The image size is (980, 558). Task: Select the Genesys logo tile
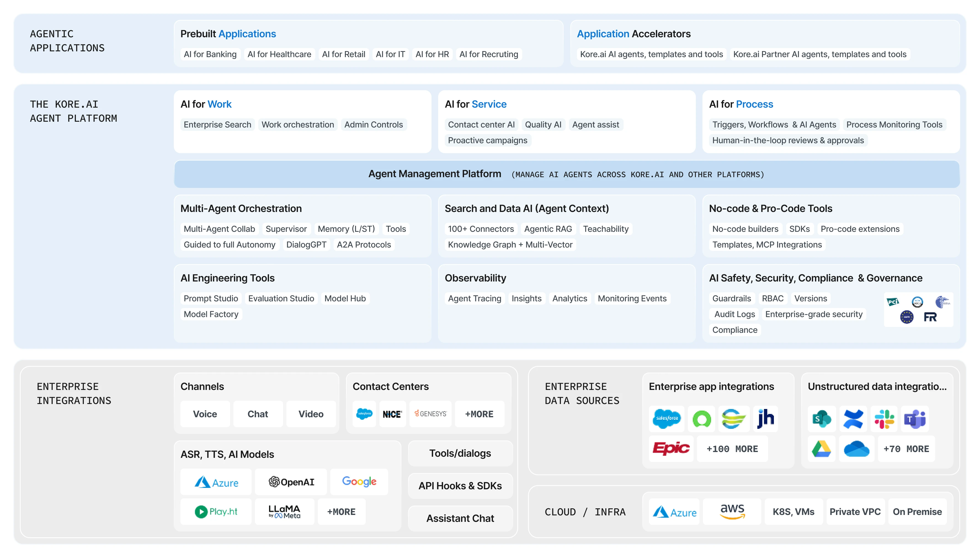pyautogui.click(x=430, y=414)
